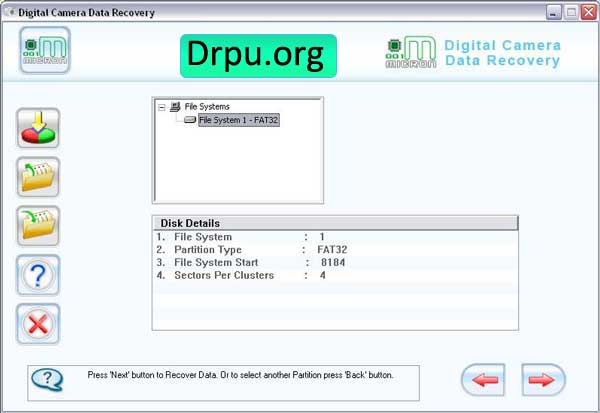Click the pie chart download icon

[x=38, y=128]
